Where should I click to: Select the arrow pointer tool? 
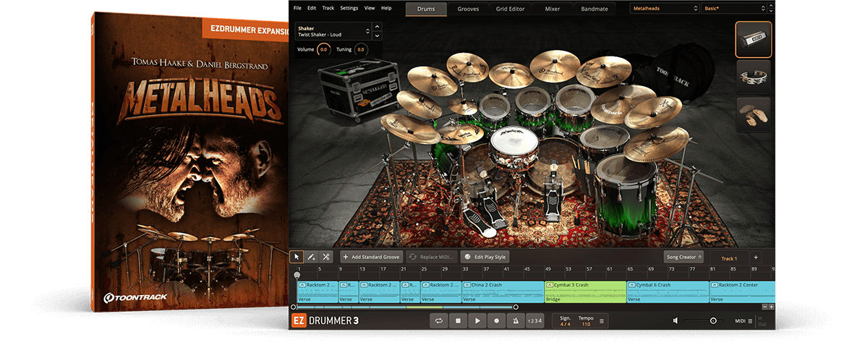coord(297,257)
